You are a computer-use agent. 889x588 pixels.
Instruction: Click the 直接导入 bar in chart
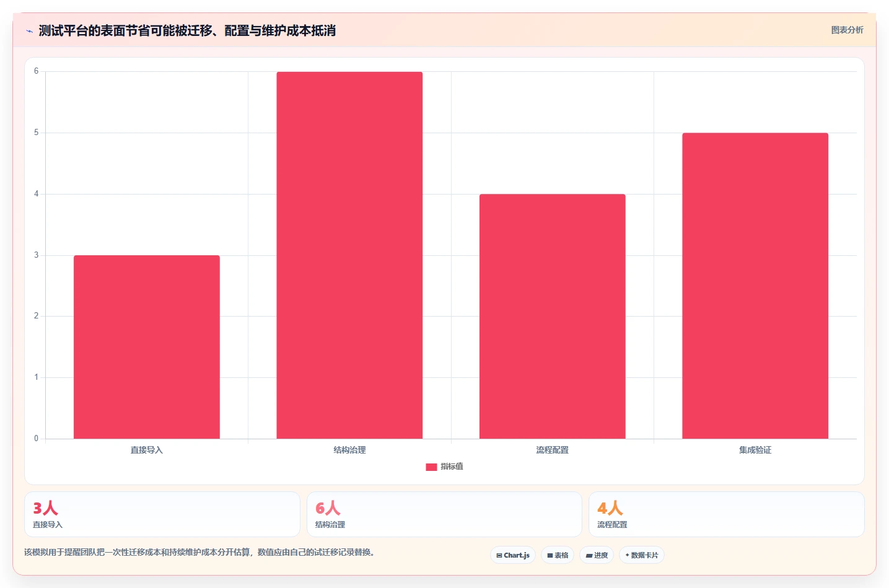coord(147,347)
